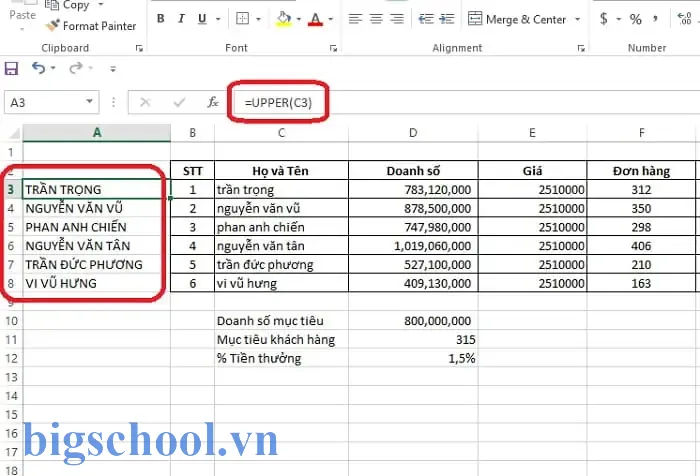Apply percent style
The width and height of the screenshot is (700, 476).
click(635, 19)
